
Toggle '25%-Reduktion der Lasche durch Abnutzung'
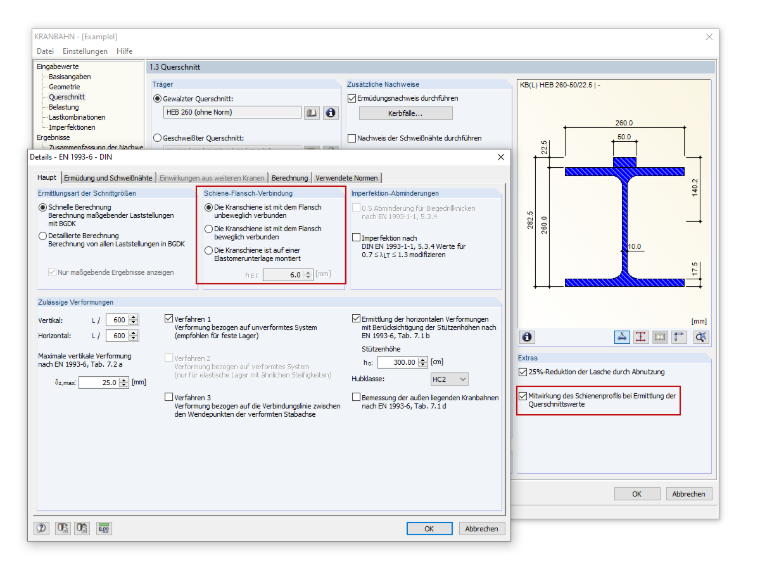pos(522,372)
